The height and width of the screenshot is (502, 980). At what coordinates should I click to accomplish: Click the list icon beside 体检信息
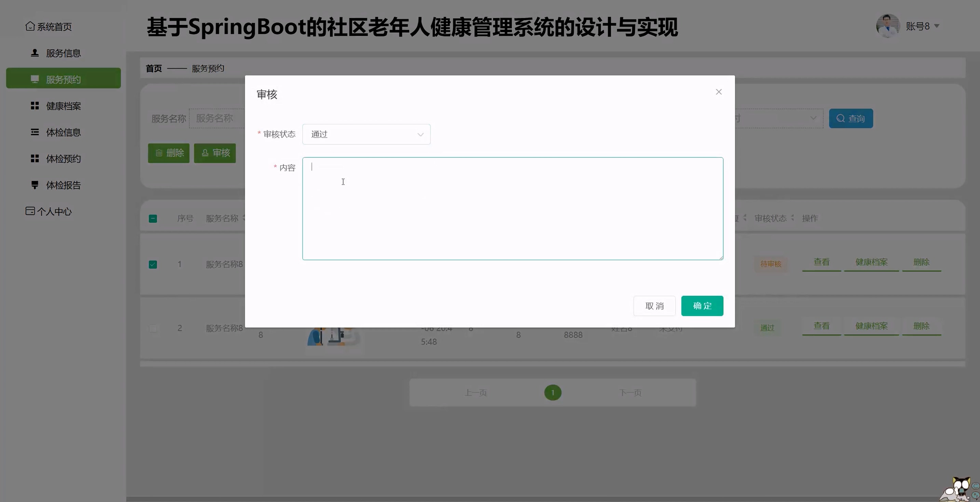tap(35, 132)
